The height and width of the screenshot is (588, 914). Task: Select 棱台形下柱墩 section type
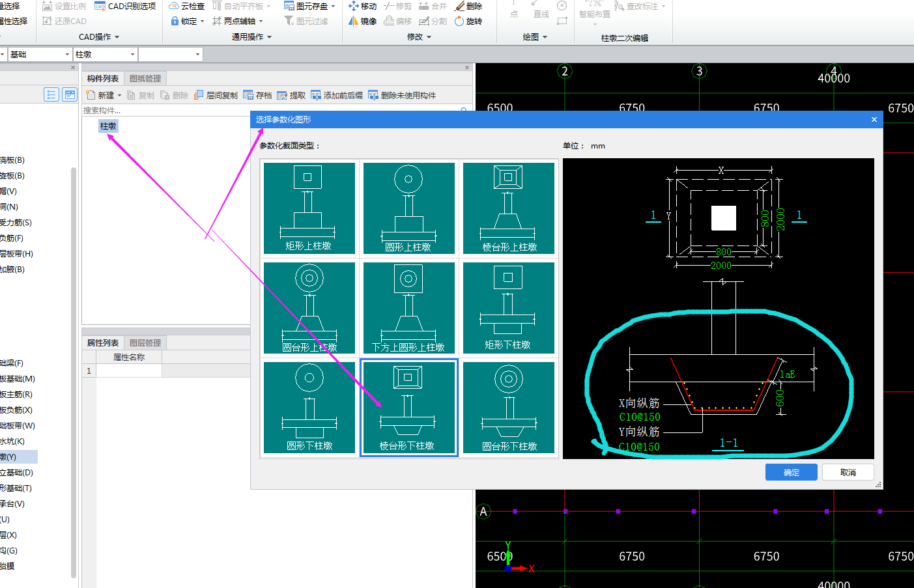coord(409,408)
